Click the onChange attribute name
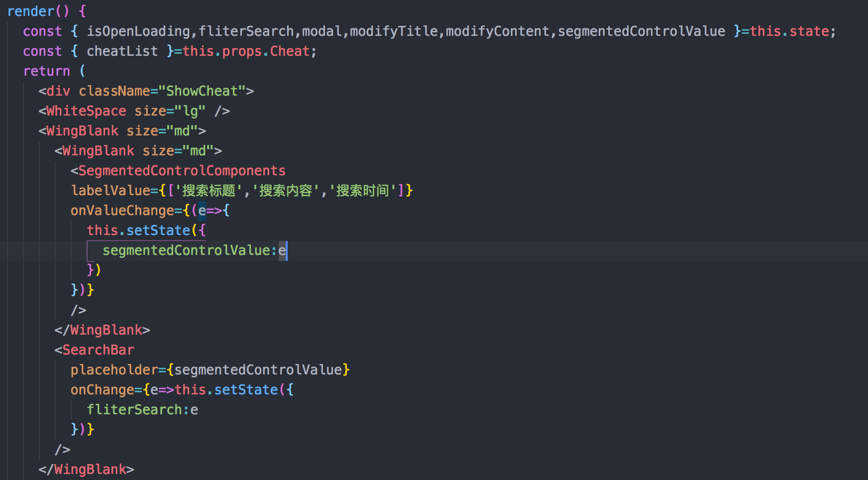 (x=103, y=389)
